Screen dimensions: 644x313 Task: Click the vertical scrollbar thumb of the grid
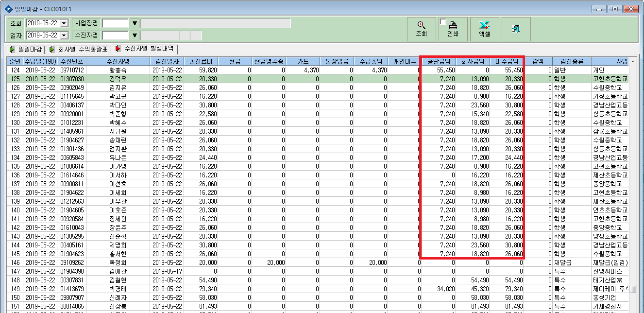(633, 290)
